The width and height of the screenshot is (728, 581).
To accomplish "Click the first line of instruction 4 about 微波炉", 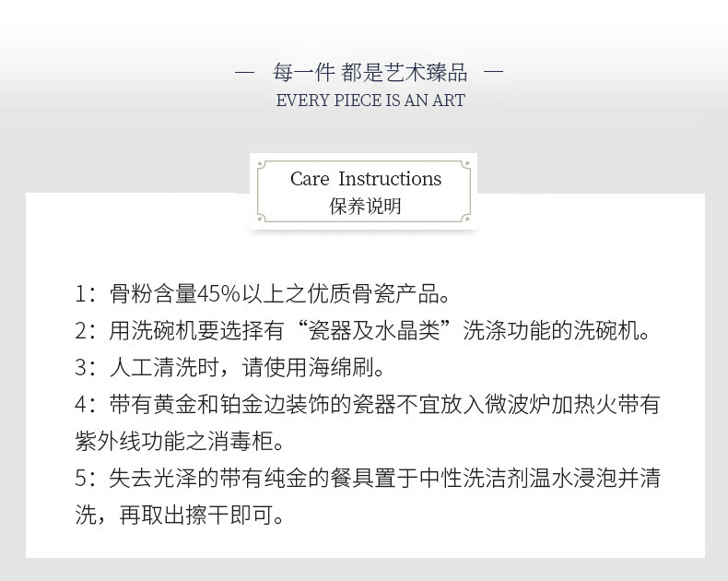I will [x=368, y=404].
